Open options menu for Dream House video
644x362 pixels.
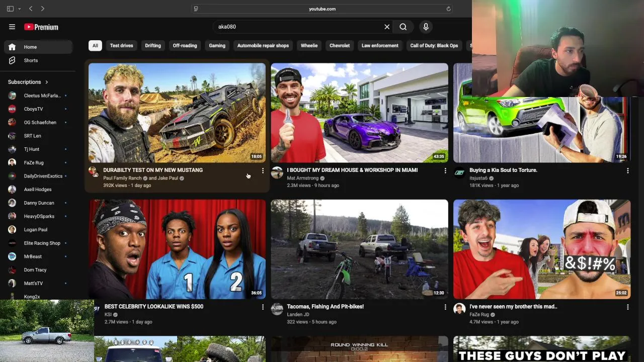point(445,171)
